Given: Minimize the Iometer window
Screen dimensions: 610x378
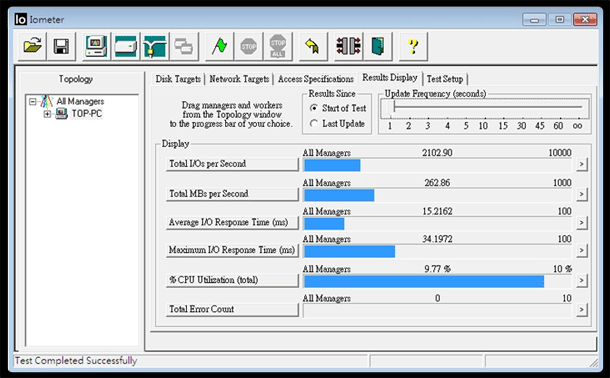Looking at the screenshot, I should 535,19.
